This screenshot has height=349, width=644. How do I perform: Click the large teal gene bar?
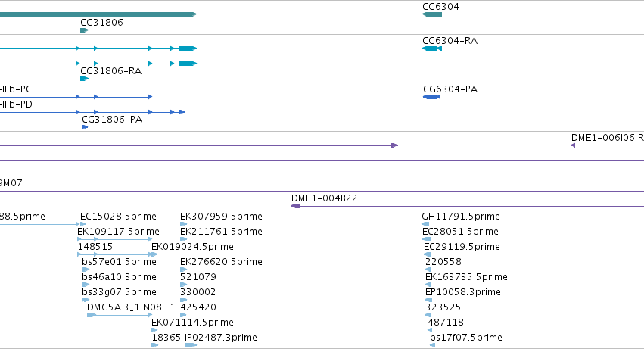click(x=98, y=14)
